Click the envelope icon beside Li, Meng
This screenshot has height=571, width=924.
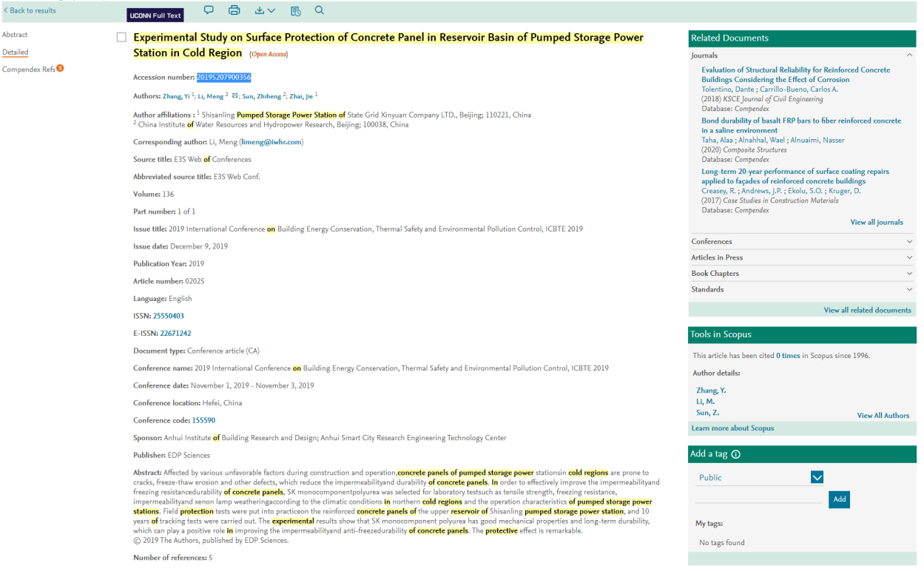pyautogui.click(x=235, y=95)
